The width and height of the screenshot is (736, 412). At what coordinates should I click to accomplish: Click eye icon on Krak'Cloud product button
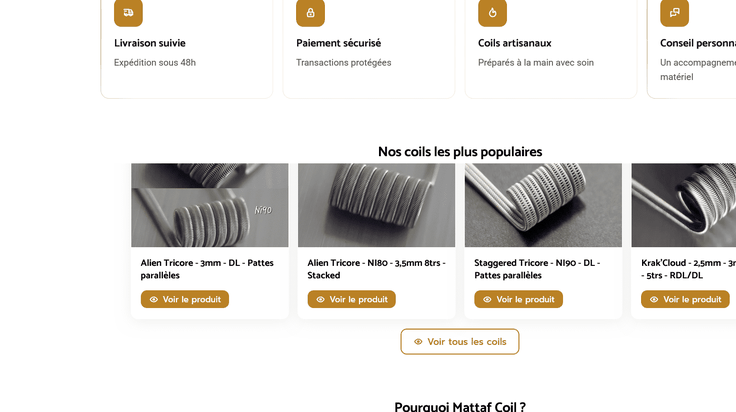pos(654,299)
